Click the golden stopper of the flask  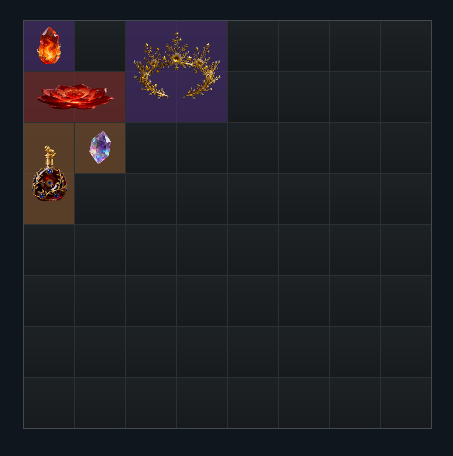50,155
